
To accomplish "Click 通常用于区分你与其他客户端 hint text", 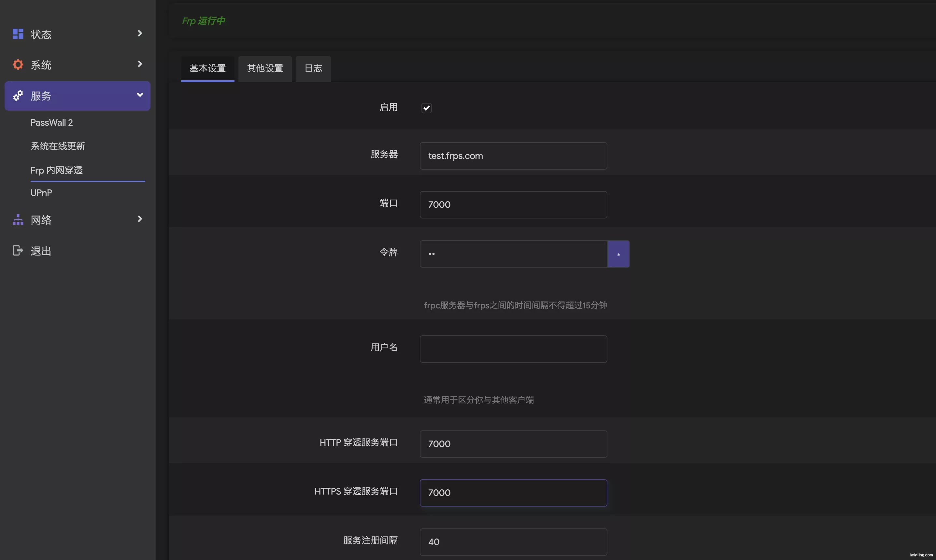I will click(478, 400).
